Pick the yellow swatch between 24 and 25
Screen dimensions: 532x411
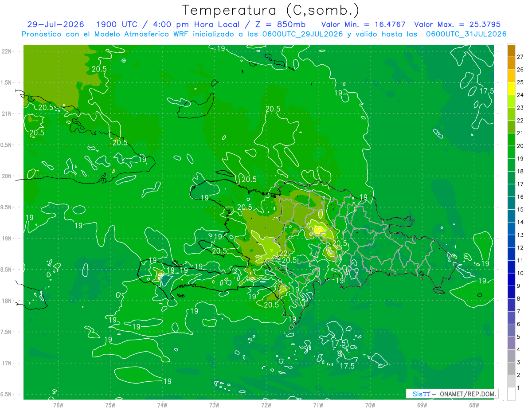(x=512, y=89)
